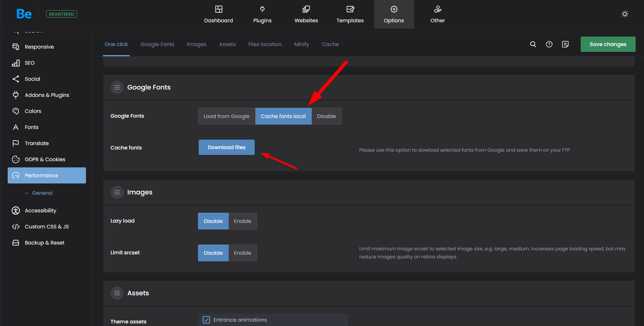Screen dimensions: 644x326
Task: Open the notes icon beside help
Action: 565,44
